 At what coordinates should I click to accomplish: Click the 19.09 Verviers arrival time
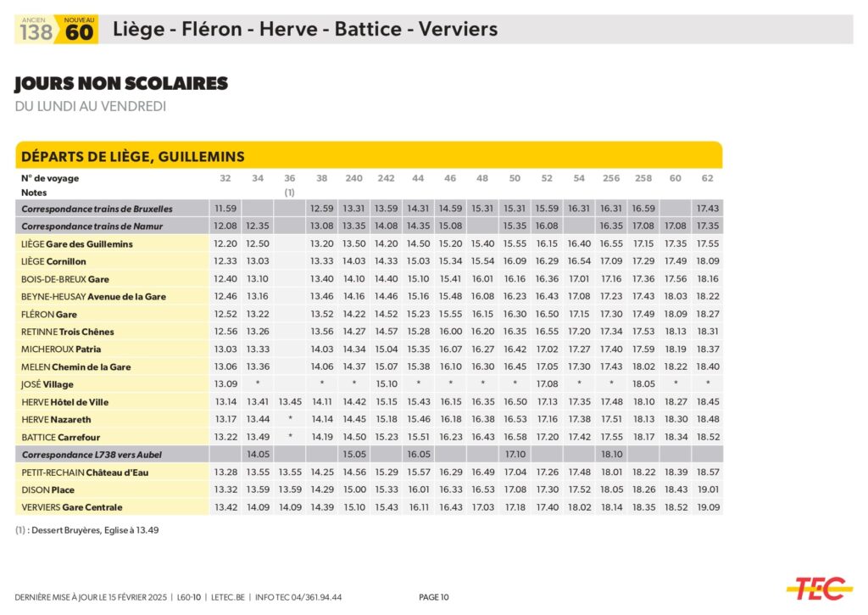(708, 507)
